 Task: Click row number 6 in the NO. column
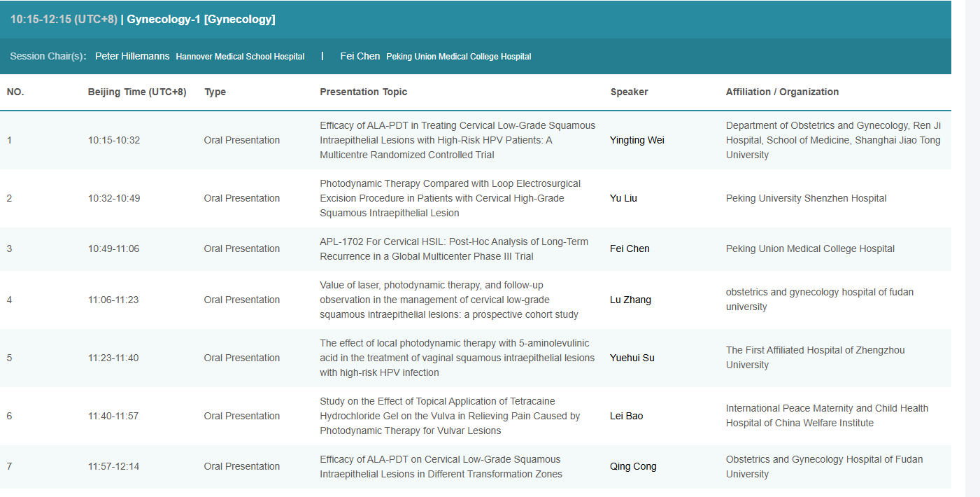(9, 416)
